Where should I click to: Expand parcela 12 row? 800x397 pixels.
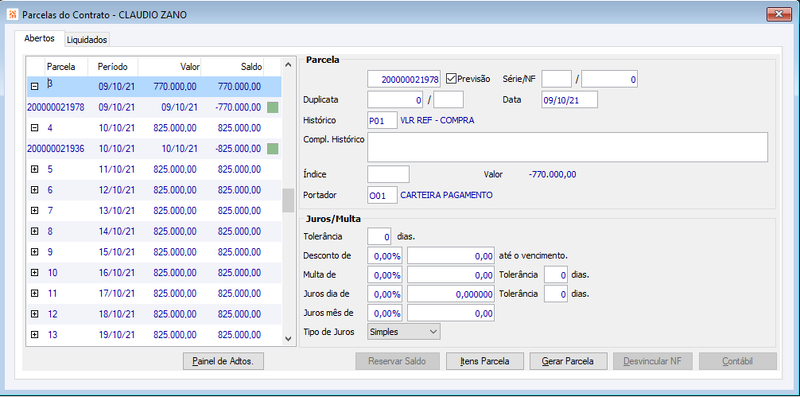35,314
